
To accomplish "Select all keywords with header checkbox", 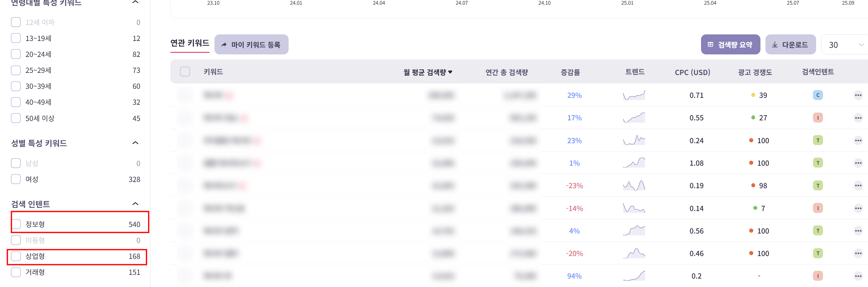I will (x=185, y=72).
